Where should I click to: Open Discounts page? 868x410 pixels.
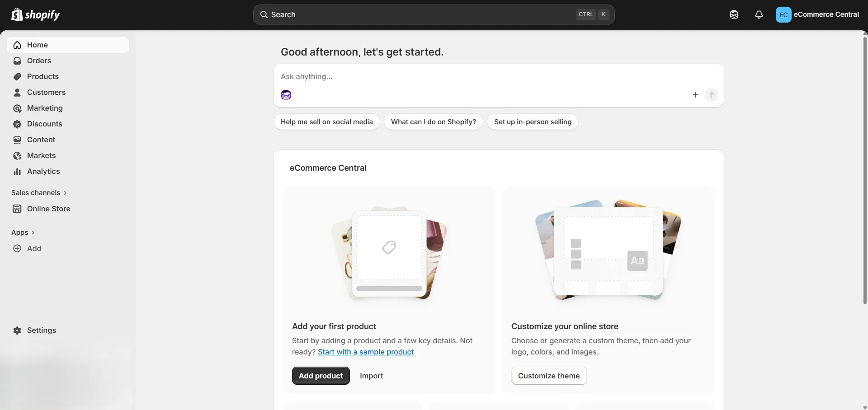[x=68, y=124]
